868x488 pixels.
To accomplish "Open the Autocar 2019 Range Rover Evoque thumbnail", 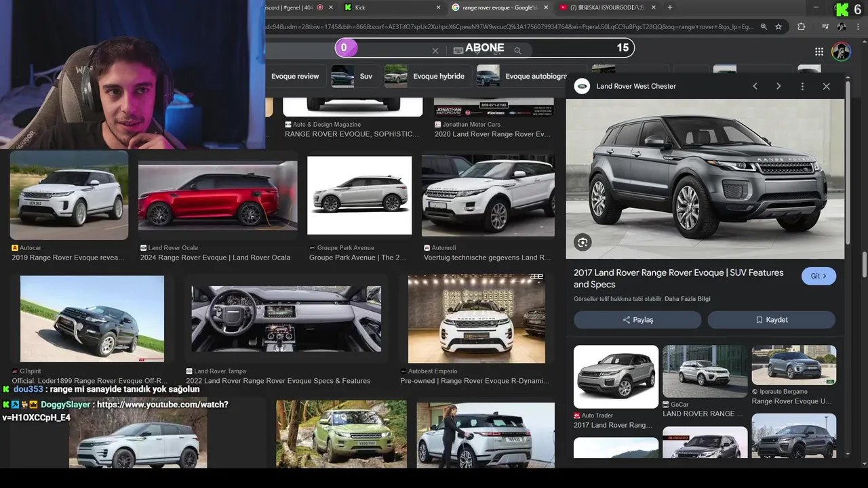I will coord(68,195).
